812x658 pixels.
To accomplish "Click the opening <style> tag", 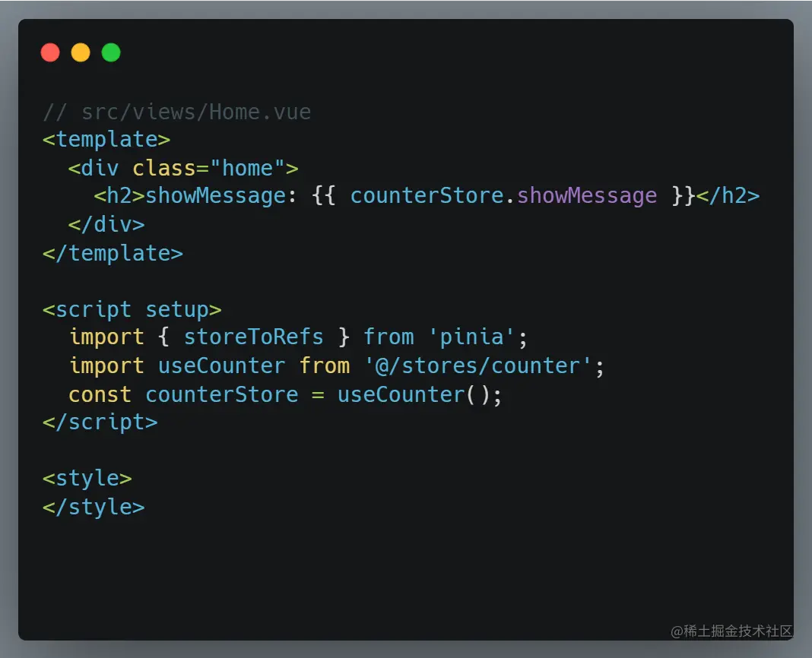I will coord(87,479).
